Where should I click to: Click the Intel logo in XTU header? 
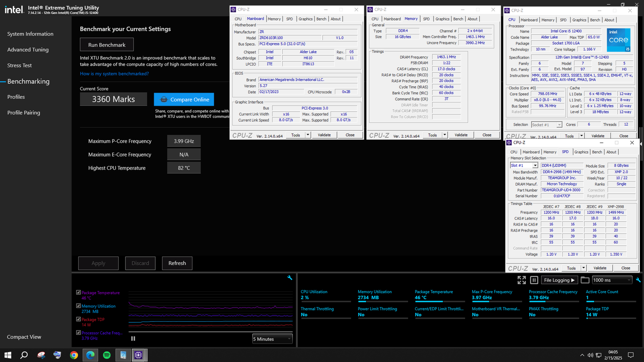coord(14,9)
